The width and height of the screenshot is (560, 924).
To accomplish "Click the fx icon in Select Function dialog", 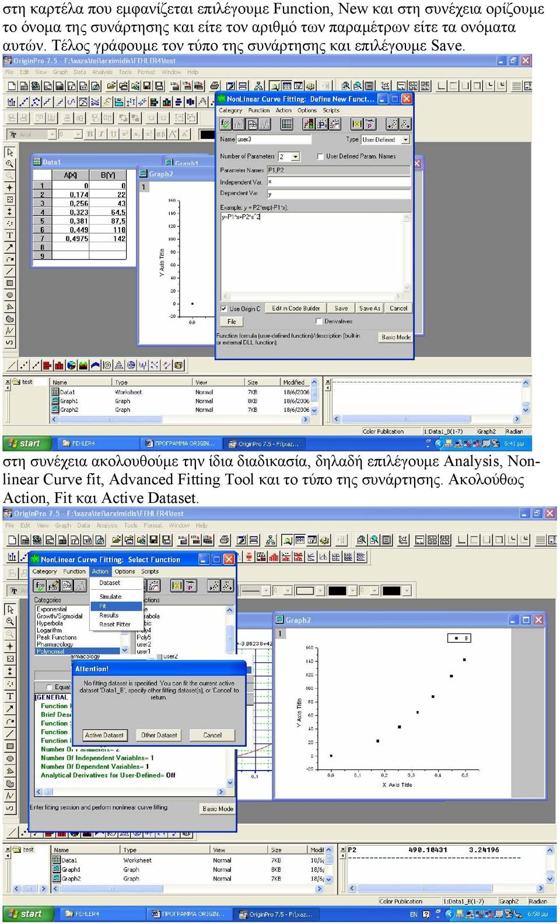I will (x=40, y=585).
